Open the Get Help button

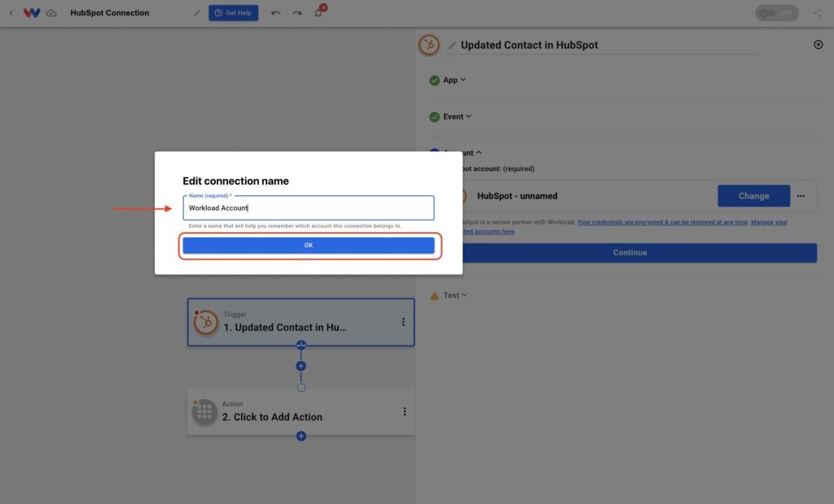(234, 13)
